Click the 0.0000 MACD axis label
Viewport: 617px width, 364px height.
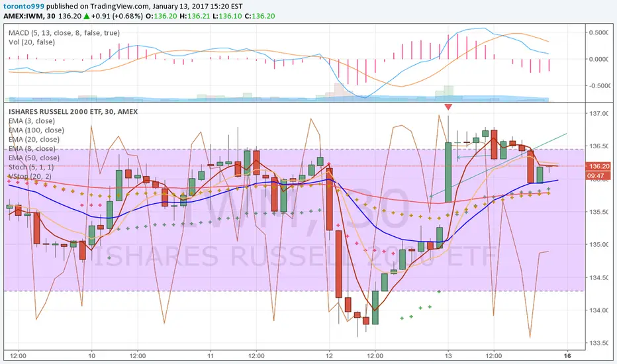[x=598, y=59]
